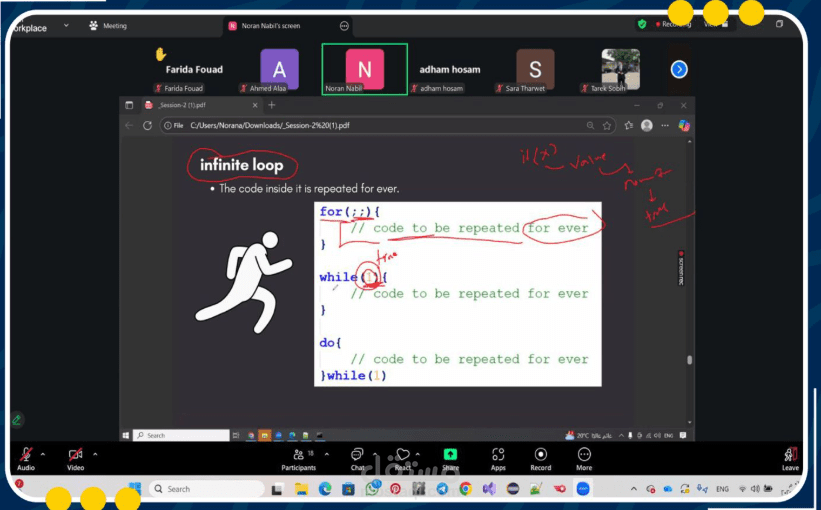Click the zoom magnifier icon in address bar
The height and width of the screenshot is (510, 821).
pos(591,126)
